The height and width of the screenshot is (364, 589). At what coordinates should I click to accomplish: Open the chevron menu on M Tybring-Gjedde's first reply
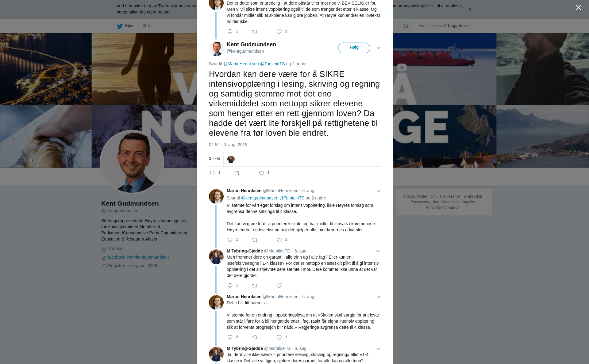tap(378, 251)
